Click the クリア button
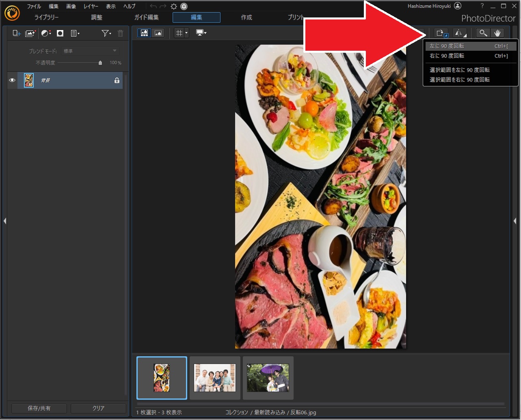The image size is (521, 420). point(98,408)
